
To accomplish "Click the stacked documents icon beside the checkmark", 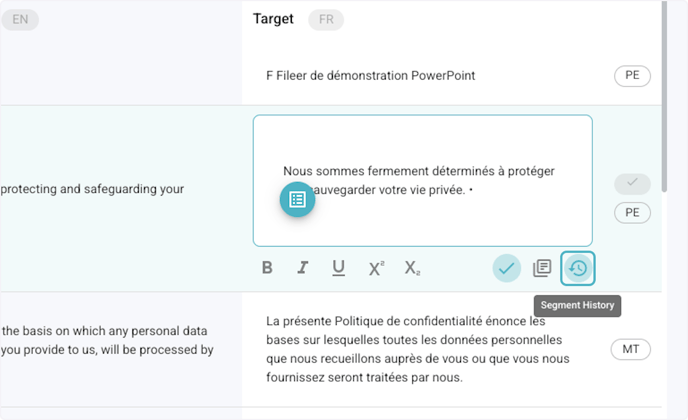I will (542, 268).
